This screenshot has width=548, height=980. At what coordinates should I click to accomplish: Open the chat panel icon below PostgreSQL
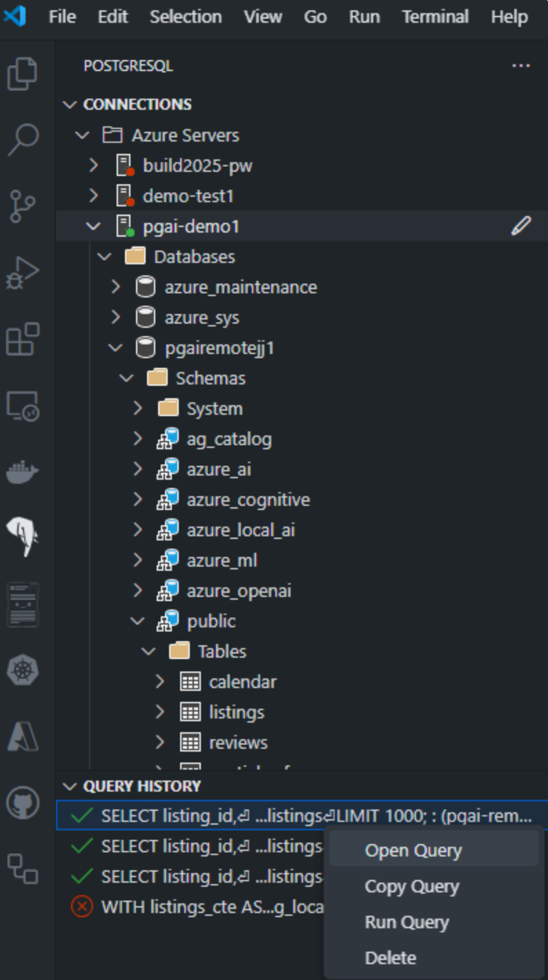click(23, 604)
